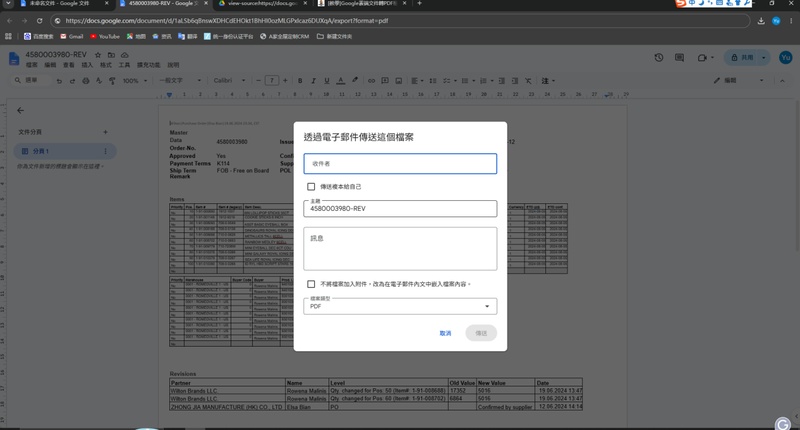Screen dimensions: 800x430
Task: Toggle bold formatting
Action: click(300, 81)
